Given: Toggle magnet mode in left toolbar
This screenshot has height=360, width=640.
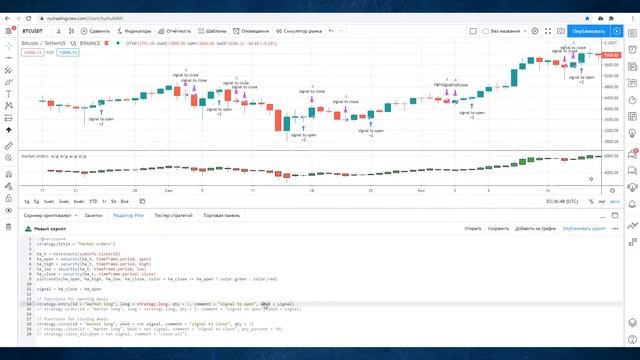Looking at the screenshot, I should [9, 174].
